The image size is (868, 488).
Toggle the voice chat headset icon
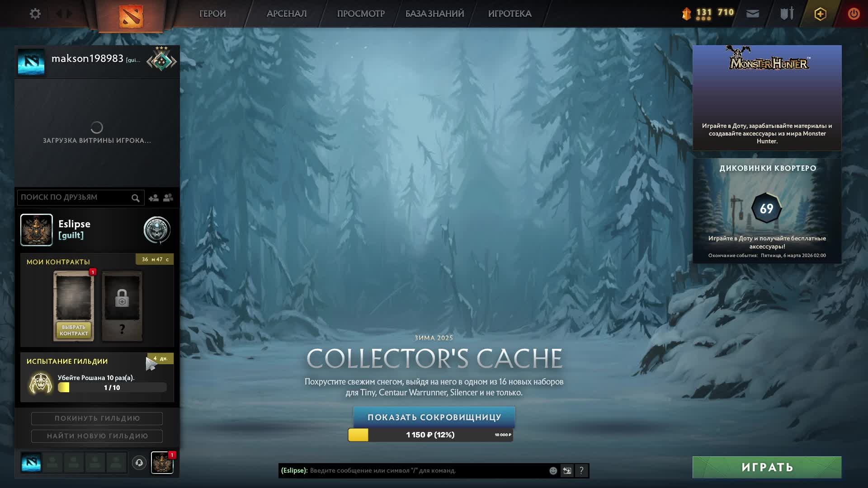point(139,463)
